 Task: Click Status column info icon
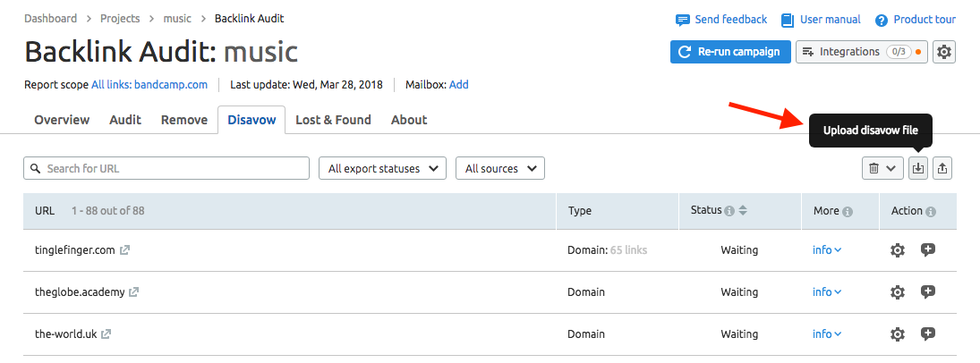[x=729, y=212]
